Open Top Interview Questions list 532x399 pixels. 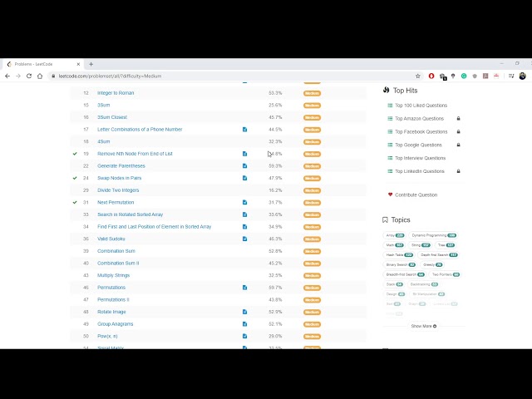(421, 158)
